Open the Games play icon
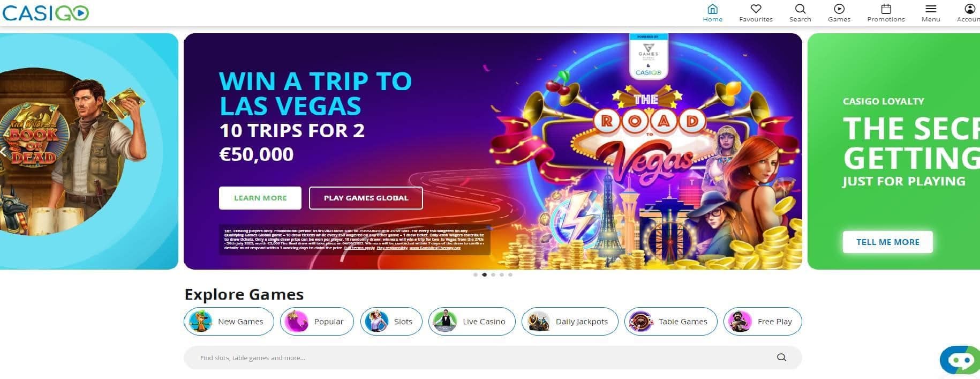Image resolution: width=980 pixels, height=379 pixels. (x=839, y=9)
